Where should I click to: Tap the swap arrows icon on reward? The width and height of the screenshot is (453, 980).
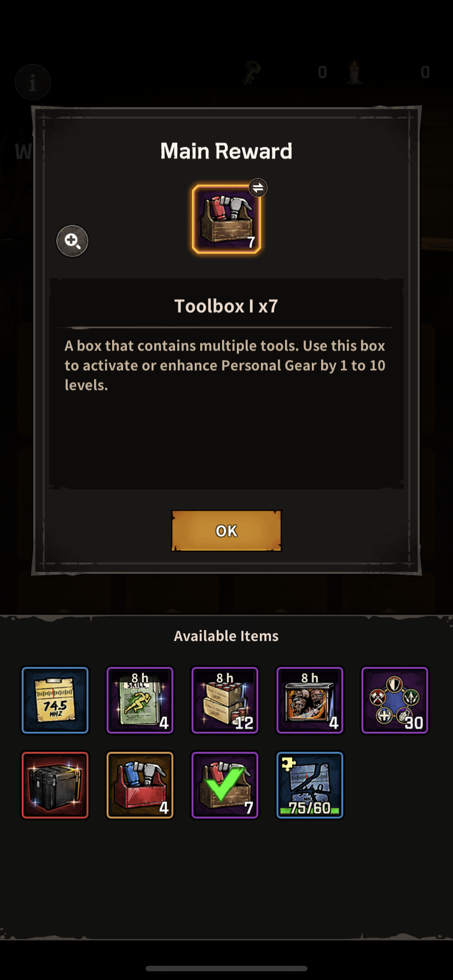(258, 188)
